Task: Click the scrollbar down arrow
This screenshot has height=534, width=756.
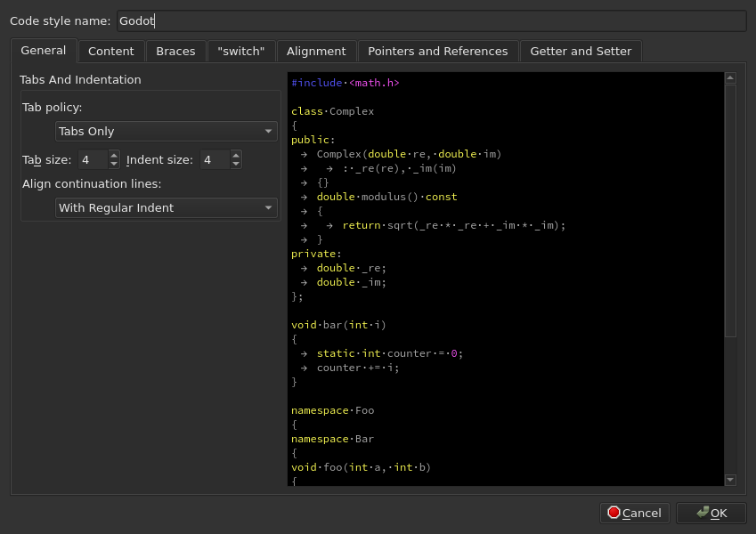Action: coord(731,480)
